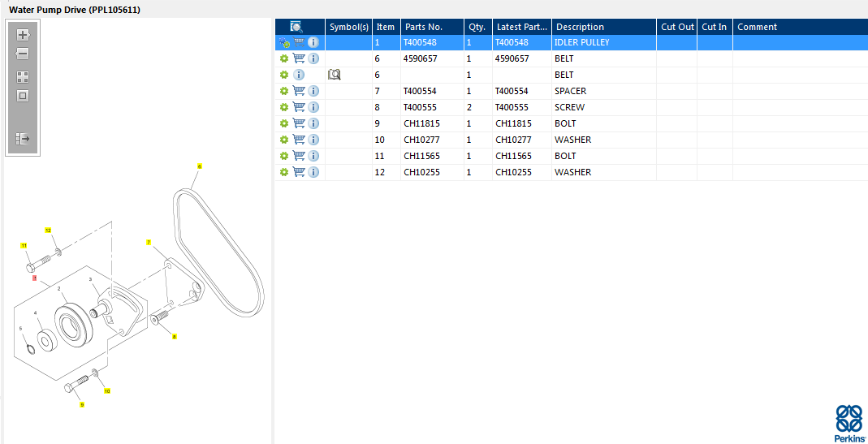Select callout 12 on the diagram
This screenshot has width=868, height=444.
coord(48,230)
